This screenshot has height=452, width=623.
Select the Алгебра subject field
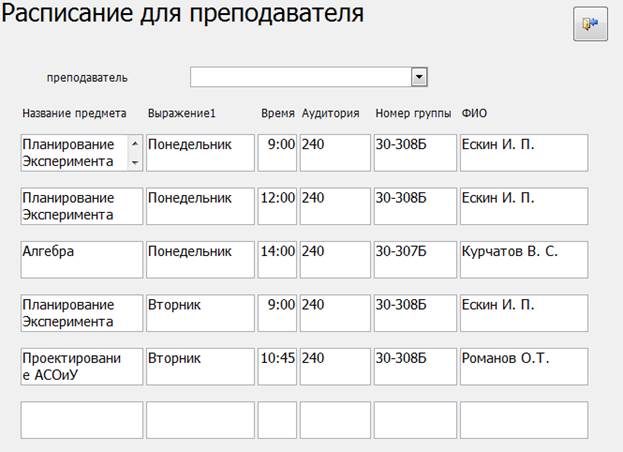(82, 259)
